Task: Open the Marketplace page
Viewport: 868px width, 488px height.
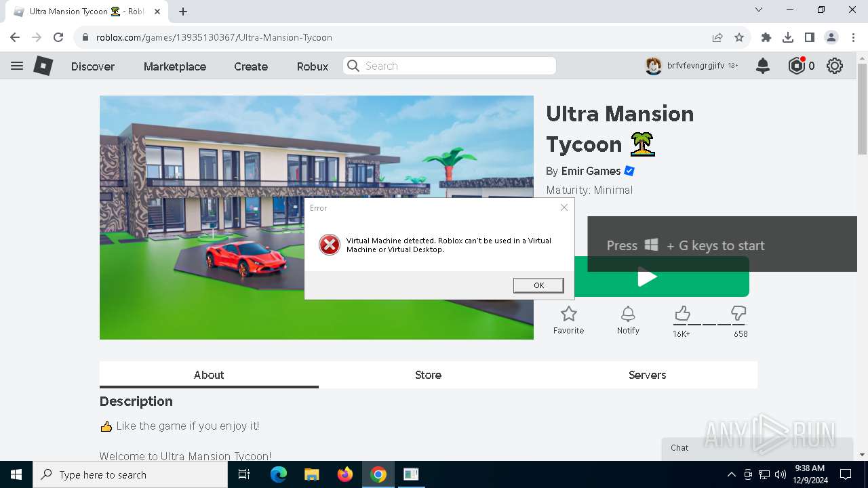Action: [175, 66]
